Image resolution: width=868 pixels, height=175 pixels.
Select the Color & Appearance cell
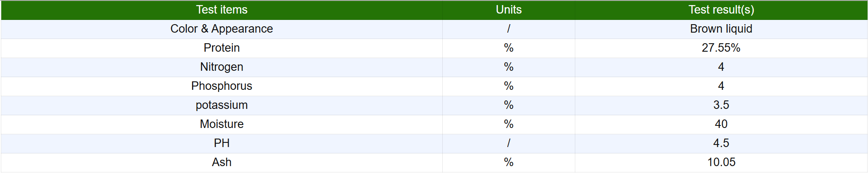(221, 29)
